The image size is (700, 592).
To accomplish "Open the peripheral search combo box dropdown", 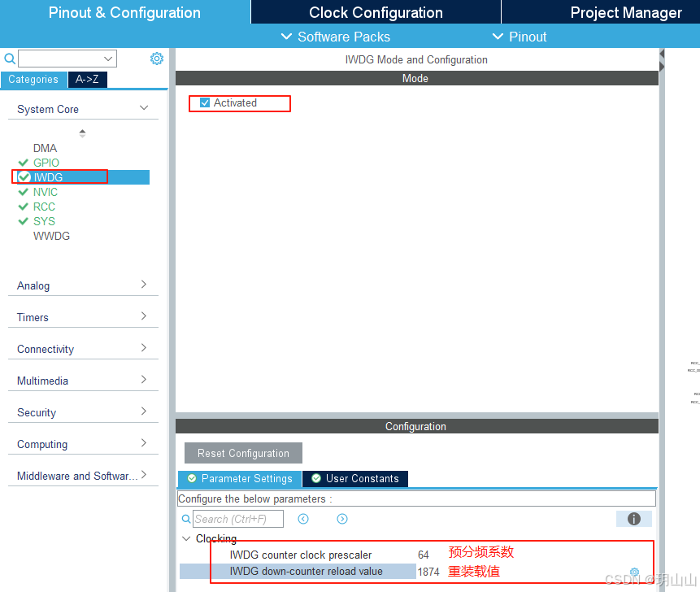I will click(x=108, y=59).
